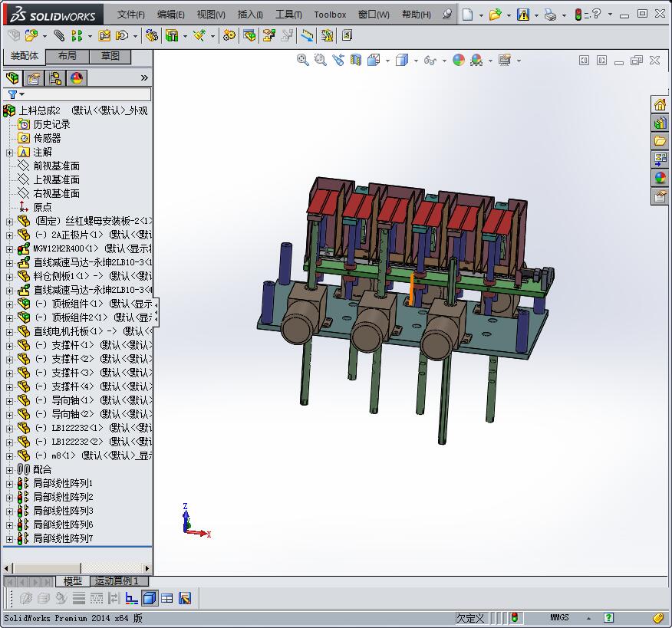This screenshot has height=628, width=672.
Task: Click Design Library icon in task pane
Action: [660, 123]
